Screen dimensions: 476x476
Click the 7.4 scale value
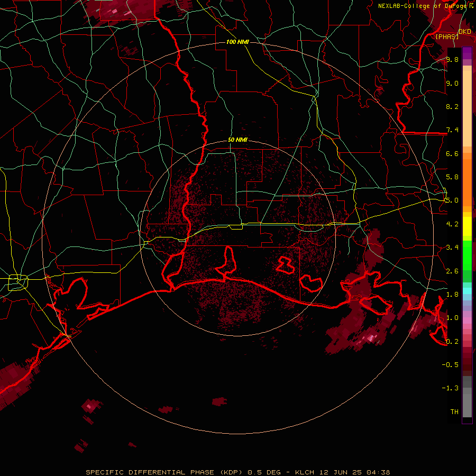(x=452, y=130)
